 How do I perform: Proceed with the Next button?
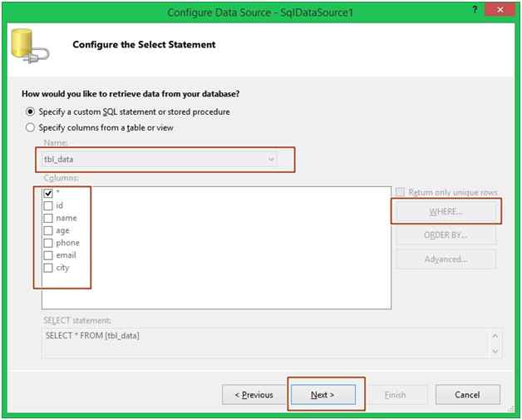[323, 395]
